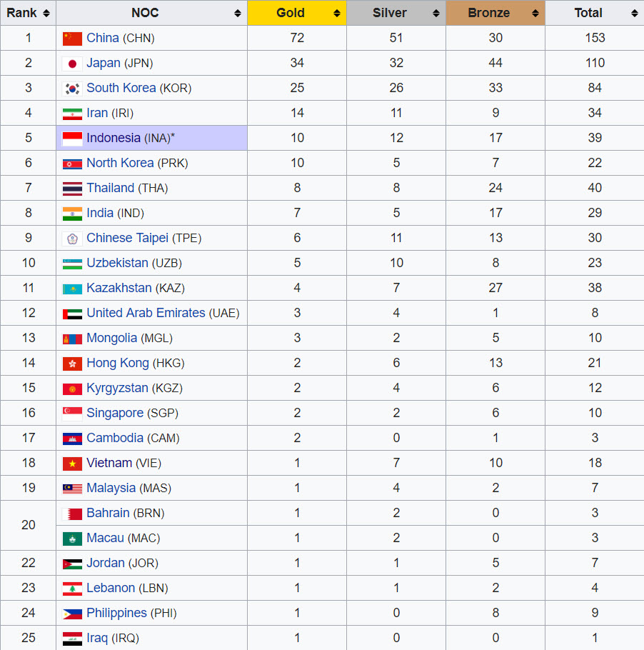Screen dimensions: 644x650
Task: Follow the Cambodia link
Action: click(115, 438)
